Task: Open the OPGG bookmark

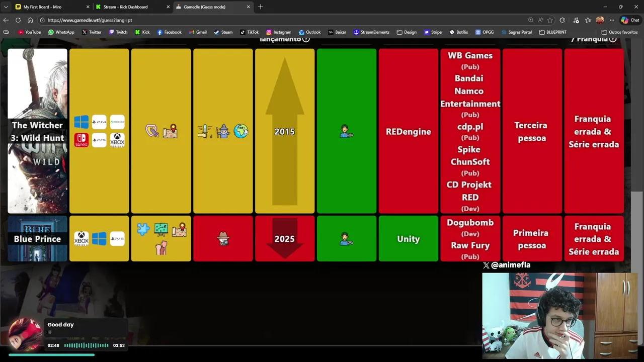Action: click(x=484, y=32)
